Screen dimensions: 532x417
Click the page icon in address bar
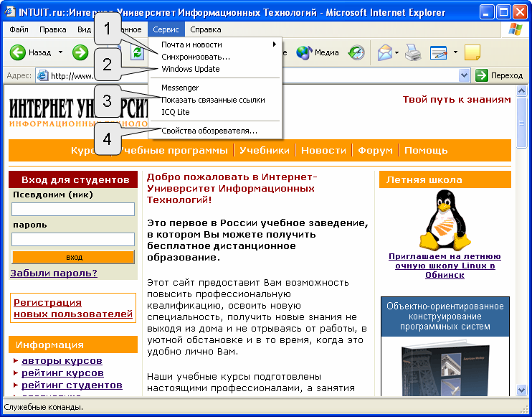point(42,75)
